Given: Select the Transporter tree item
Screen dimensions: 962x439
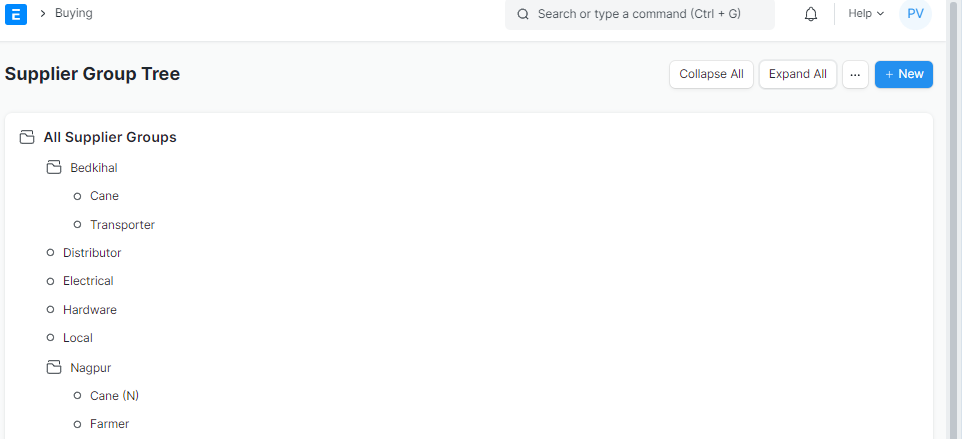Looking at the screenshot, I should pyautogui.click(x=122, y=224).
